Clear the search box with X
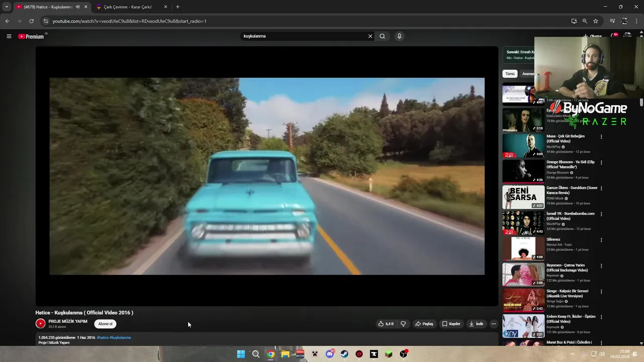This screenshot has width=644, height=362. tap(370, 36)
